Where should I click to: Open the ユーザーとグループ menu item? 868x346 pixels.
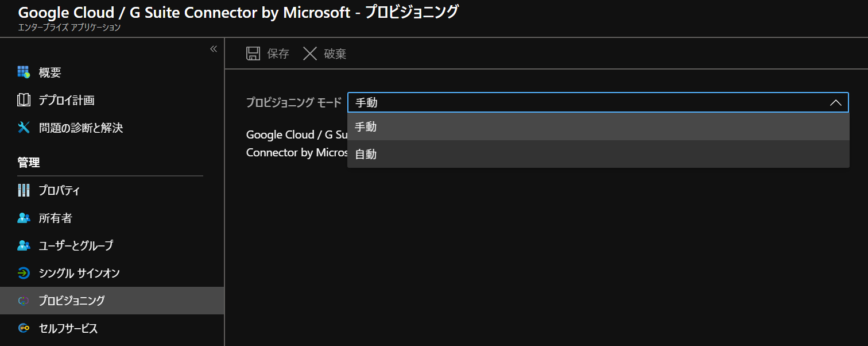click(x=76, y=245)
